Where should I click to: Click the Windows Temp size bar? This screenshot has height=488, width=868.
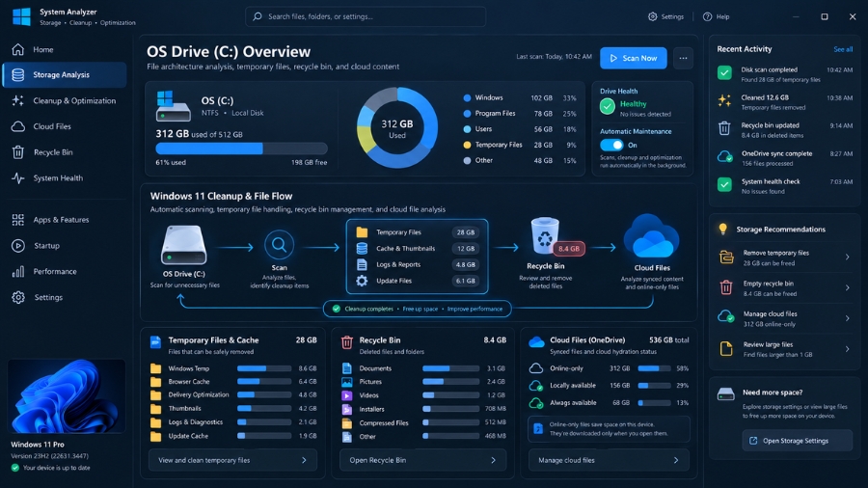264,368
